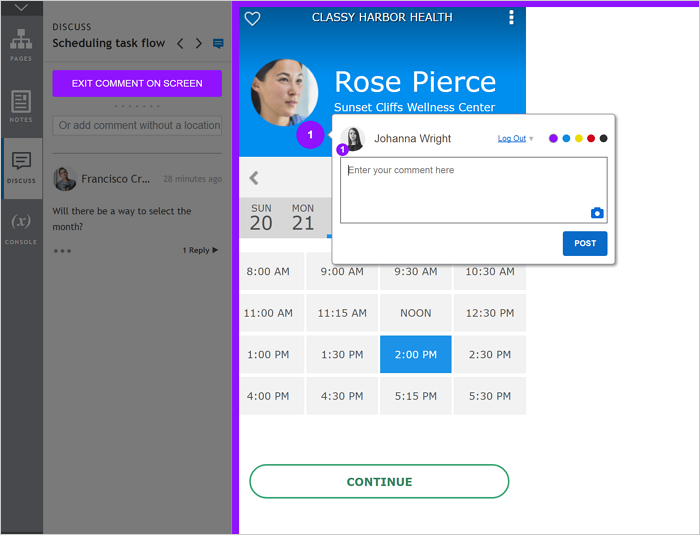Go back a week in calendar
The width and height of the screenshot is (700, 535).
tap(254, 178)
